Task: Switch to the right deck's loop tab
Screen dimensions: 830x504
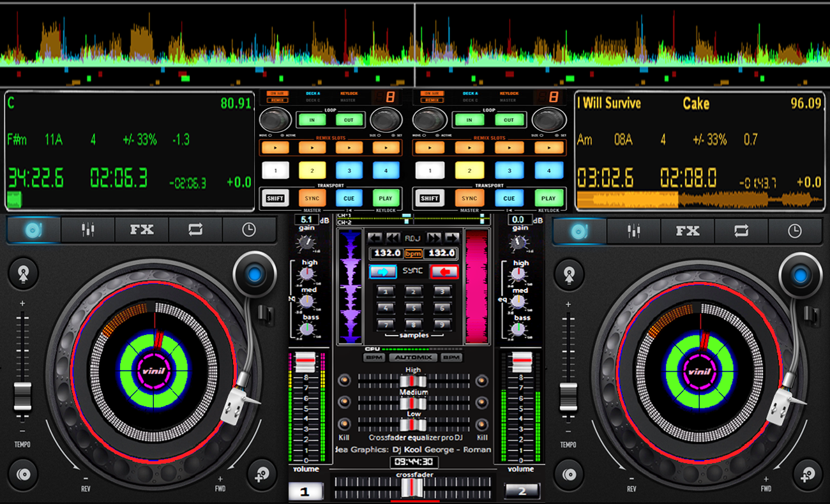Action: tap(741, 231)
